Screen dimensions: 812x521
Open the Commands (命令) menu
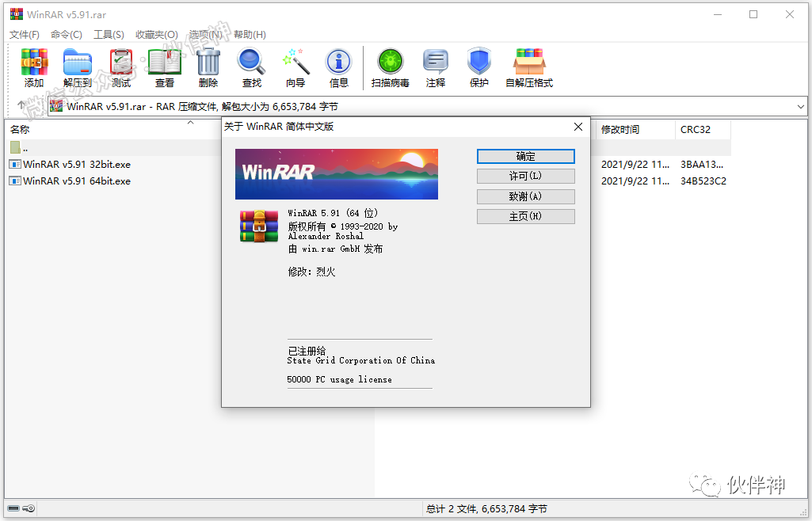pos(67,35)
